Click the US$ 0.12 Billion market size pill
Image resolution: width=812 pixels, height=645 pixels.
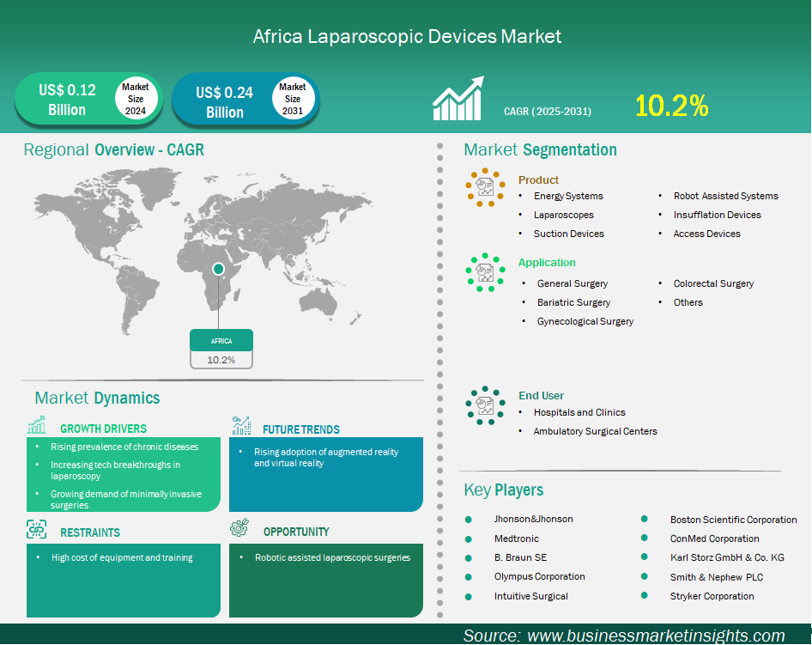88,100
